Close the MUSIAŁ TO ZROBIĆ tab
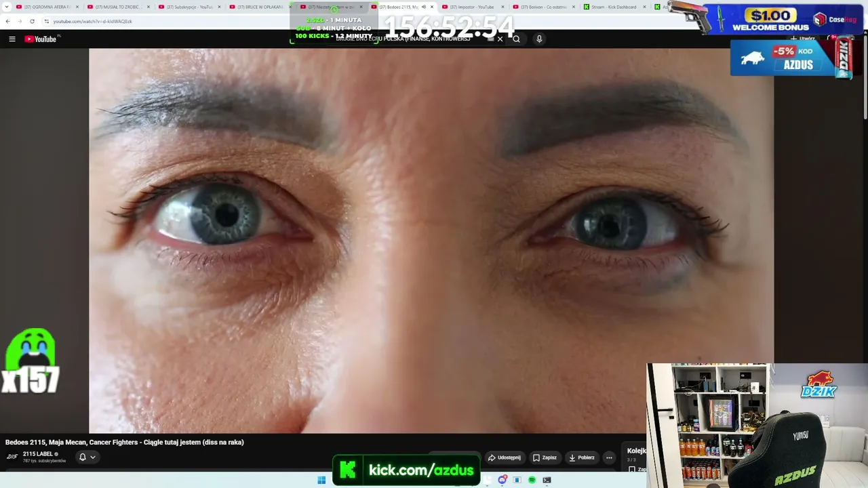Image resolution: width=868 pixels, height=488 pixels. coord(149,7)
